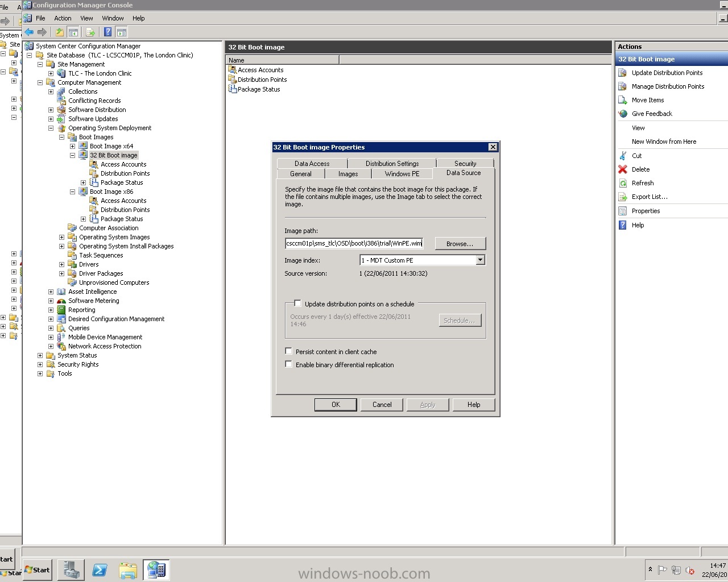Image resolution: width=728 pixels, height=582 pixels.
Task: Collapse the Operating System Deployment node
Action: (51, 128)
